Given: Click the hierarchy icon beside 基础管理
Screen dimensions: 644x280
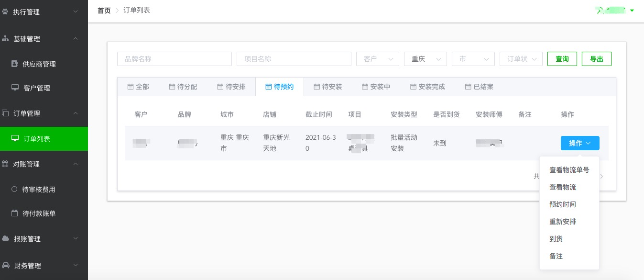Looking at the screenshot, I should (x=5, y=39).
